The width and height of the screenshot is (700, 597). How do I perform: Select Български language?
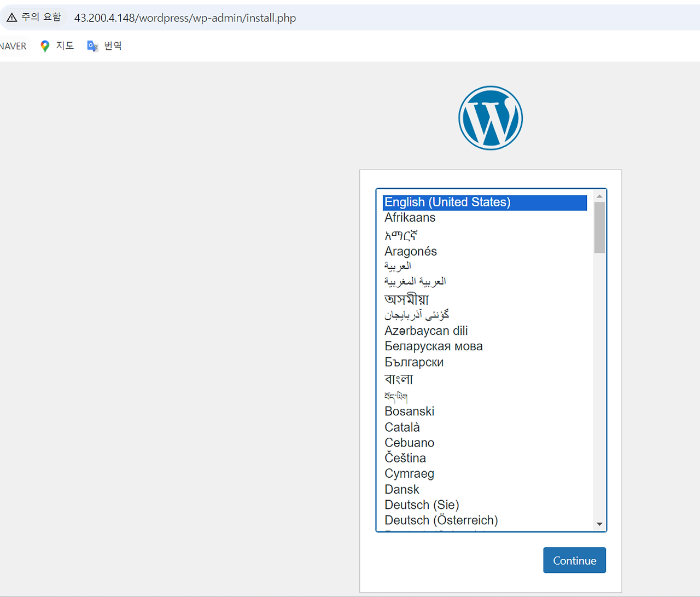pyautogui.click(x=485, y=362)
